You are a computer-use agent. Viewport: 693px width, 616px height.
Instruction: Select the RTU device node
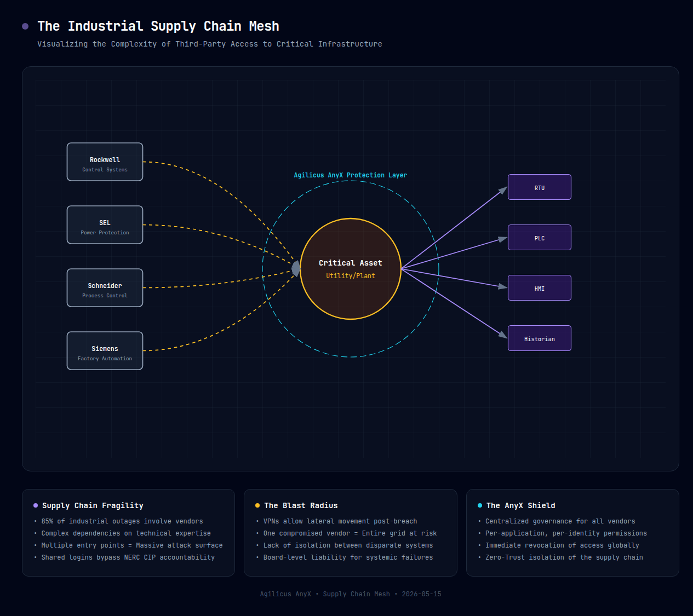(x=540, y=187)
